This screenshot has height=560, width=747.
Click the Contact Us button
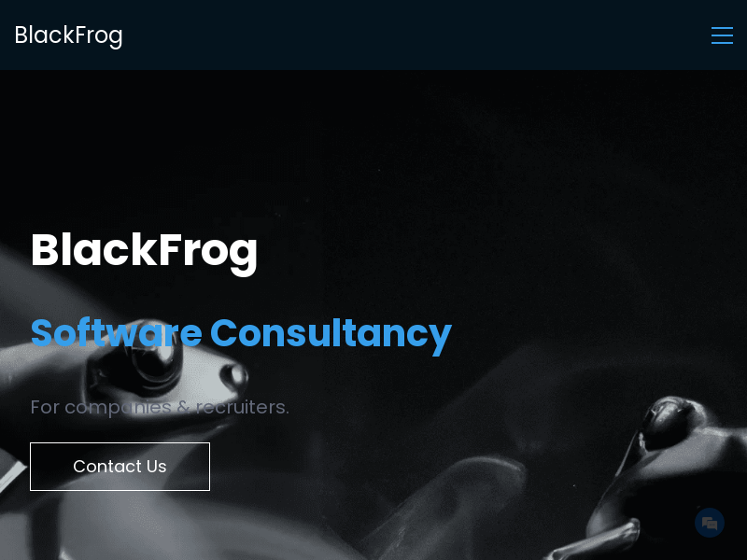click(120, 466)
